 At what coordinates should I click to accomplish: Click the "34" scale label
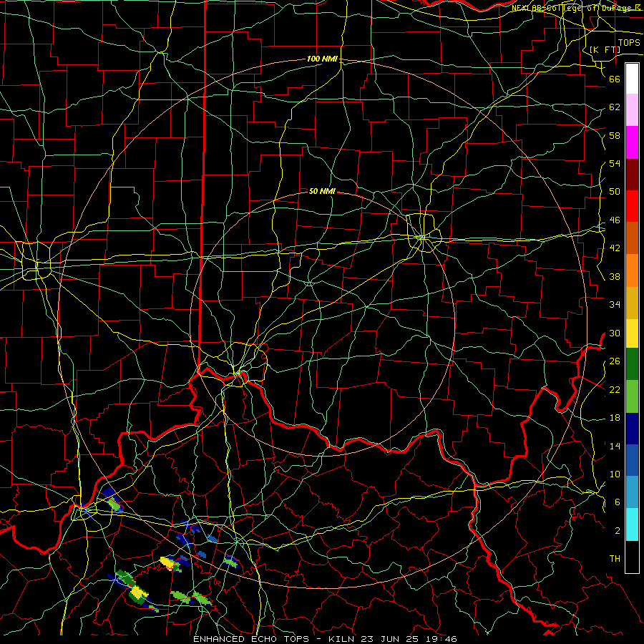[x=615, y=305]
